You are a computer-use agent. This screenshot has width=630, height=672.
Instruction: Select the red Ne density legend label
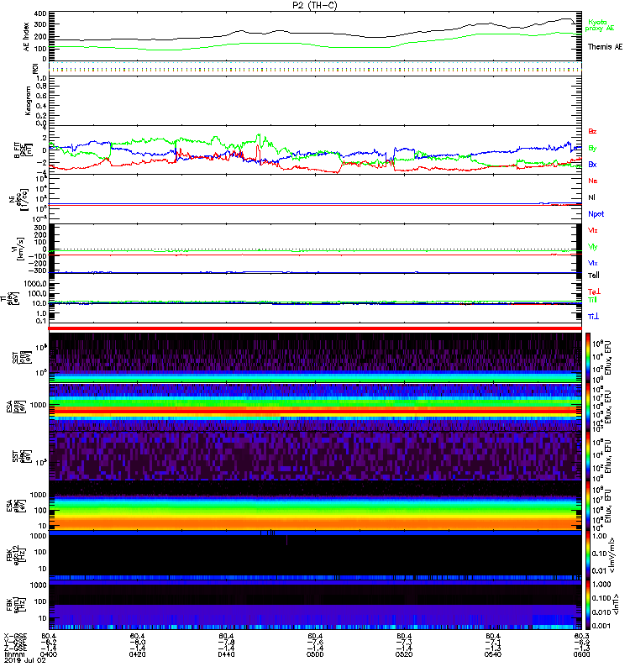(x=593, y=181)
